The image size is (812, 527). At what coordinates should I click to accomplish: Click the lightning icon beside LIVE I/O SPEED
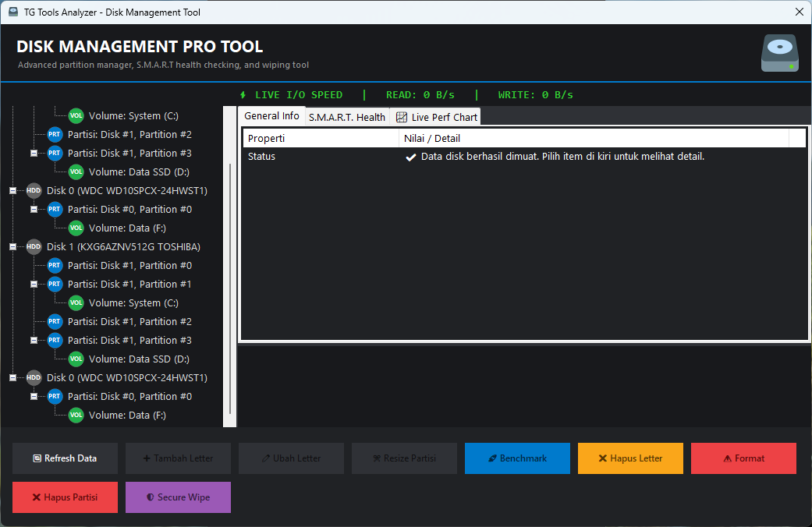tap(243, 95)
